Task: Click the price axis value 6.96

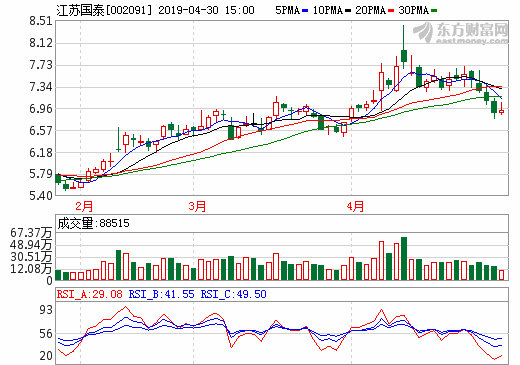Action: [41, 109]
